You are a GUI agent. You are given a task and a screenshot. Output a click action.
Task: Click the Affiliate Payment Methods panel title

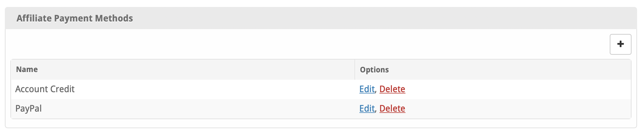[74, 18]
